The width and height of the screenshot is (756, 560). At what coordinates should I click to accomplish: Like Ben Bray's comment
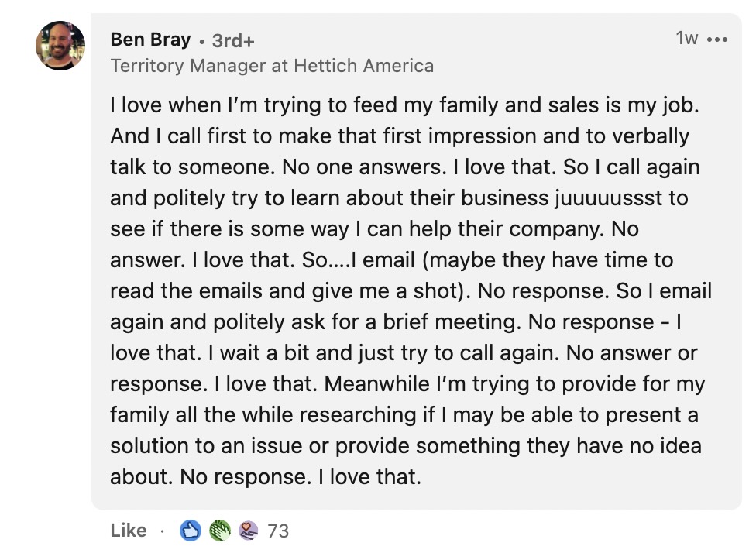click(128, 531)
